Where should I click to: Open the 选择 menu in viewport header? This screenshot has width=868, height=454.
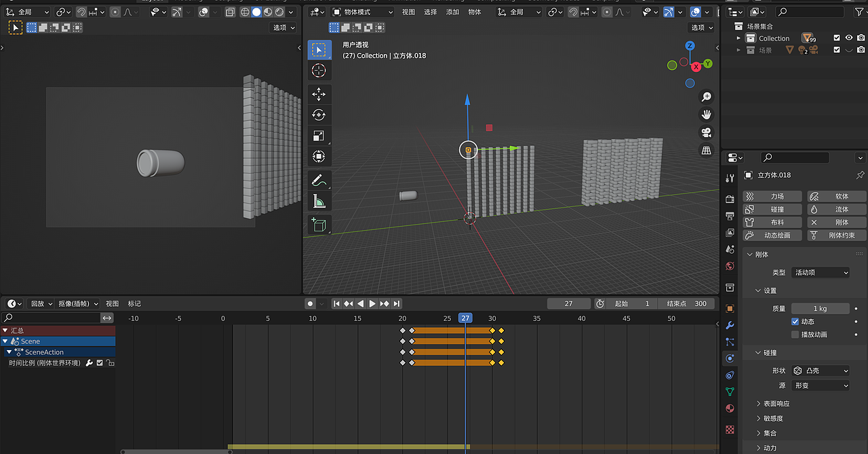tap(431, 12)
